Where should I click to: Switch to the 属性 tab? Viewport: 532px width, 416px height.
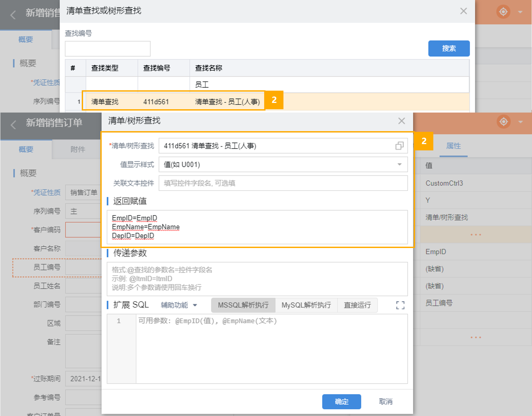pyautogui.click(x=453, y=146)
